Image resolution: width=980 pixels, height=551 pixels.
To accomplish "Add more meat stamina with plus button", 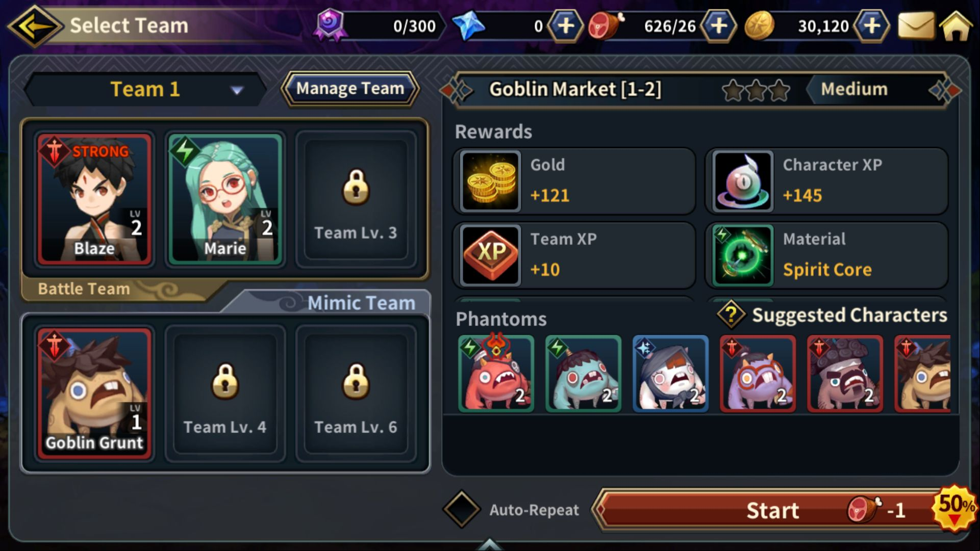I will point(718,25).
